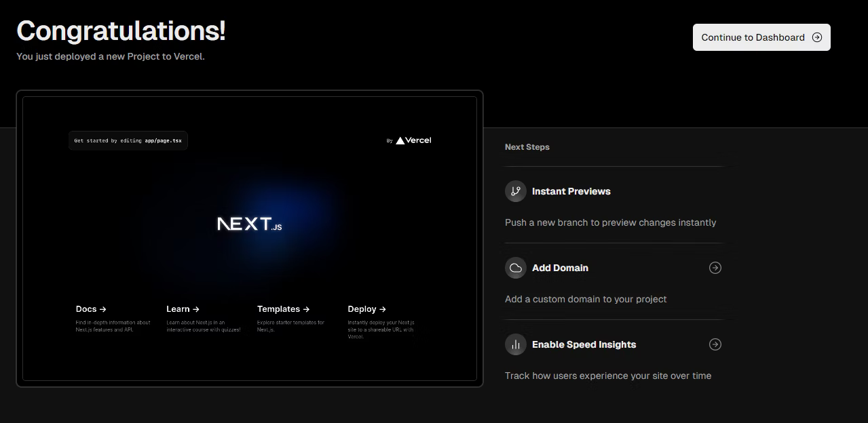Open the Deploy link in the preview
Screen dimensions: 868x423
[366, 309]
